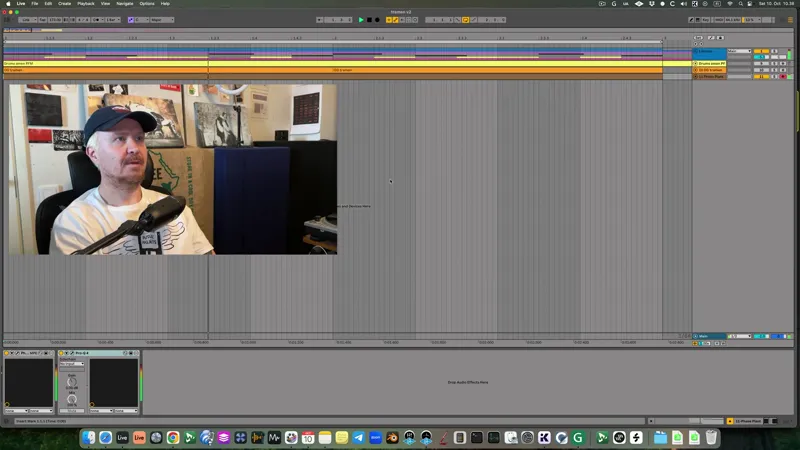The image size is (800, 450).
Task: Open Calendar from the Dock
Action: point(308,437)
